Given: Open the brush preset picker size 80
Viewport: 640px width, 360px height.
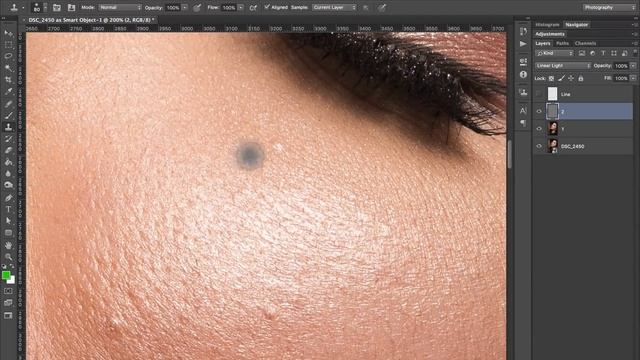Looking at the screenshot, I should coord(39,7).
